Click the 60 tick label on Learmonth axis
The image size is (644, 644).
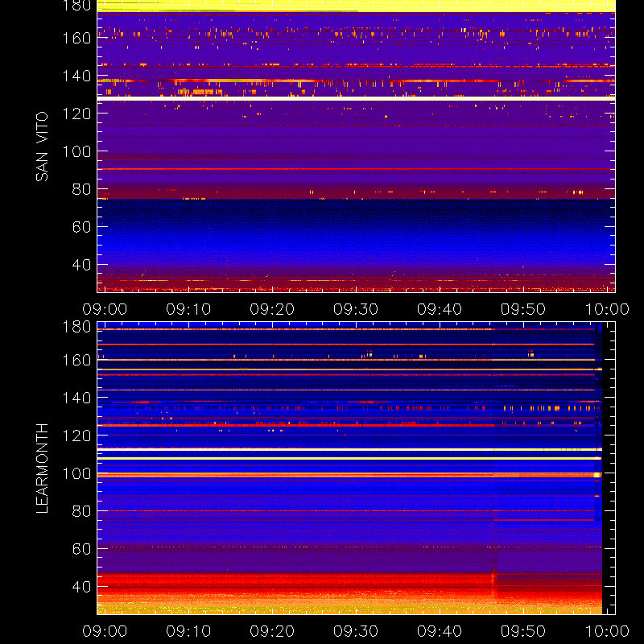pyautogui.click(x=81, y=549)
